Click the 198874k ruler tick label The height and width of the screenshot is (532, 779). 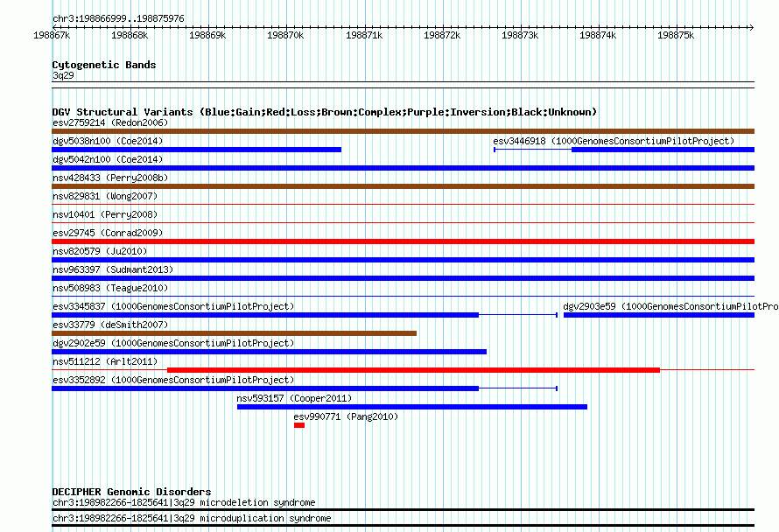pos(598,35)
